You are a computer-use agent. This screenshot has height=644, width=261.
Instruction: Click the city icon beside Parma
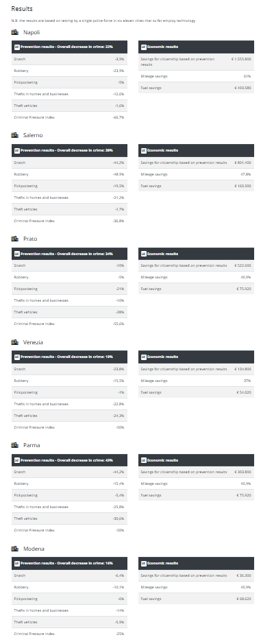(15, 445)
